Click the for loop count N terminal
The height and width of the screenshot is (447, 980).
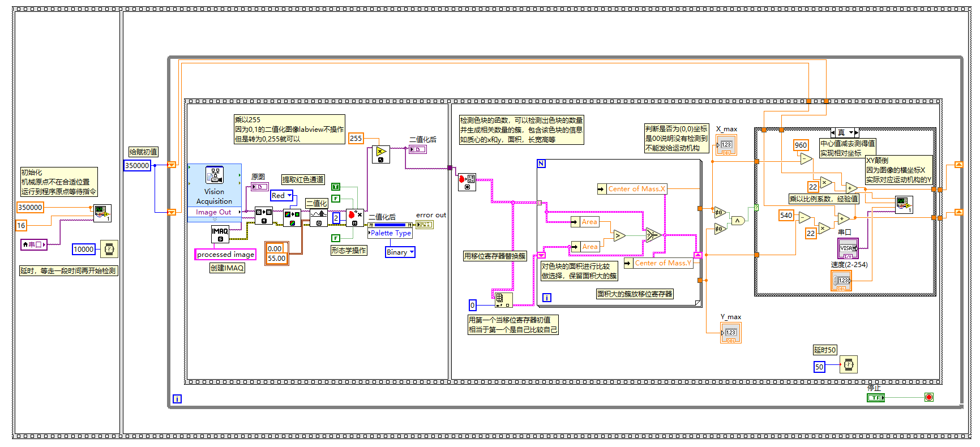point(541,164)
